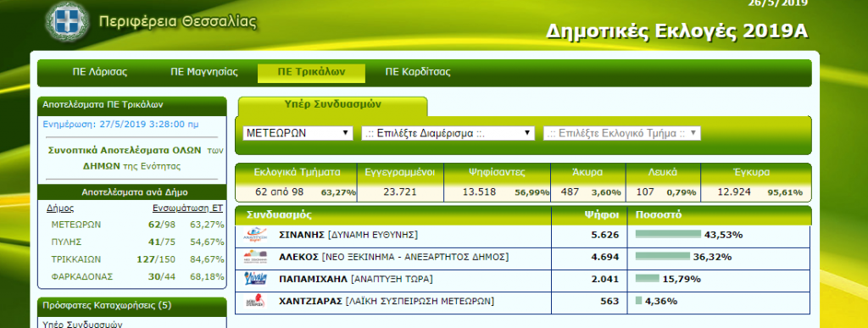Click the ΑΛΕΚΟΣ party logo icon

[x=255, y=258]
